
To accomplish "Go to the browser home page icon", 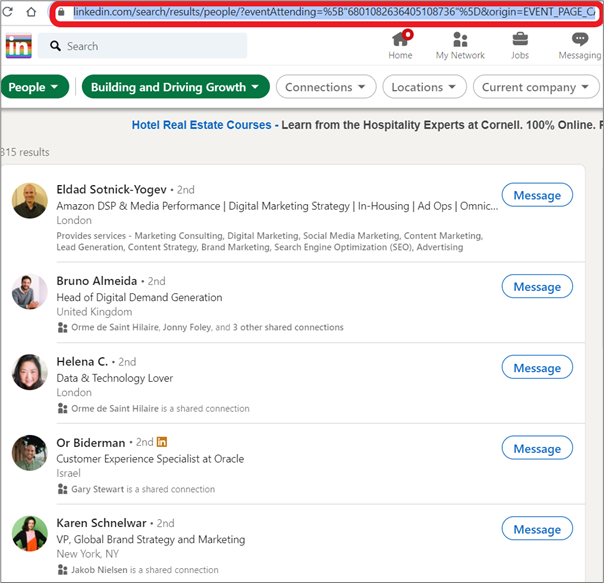I will click(31, 12).
